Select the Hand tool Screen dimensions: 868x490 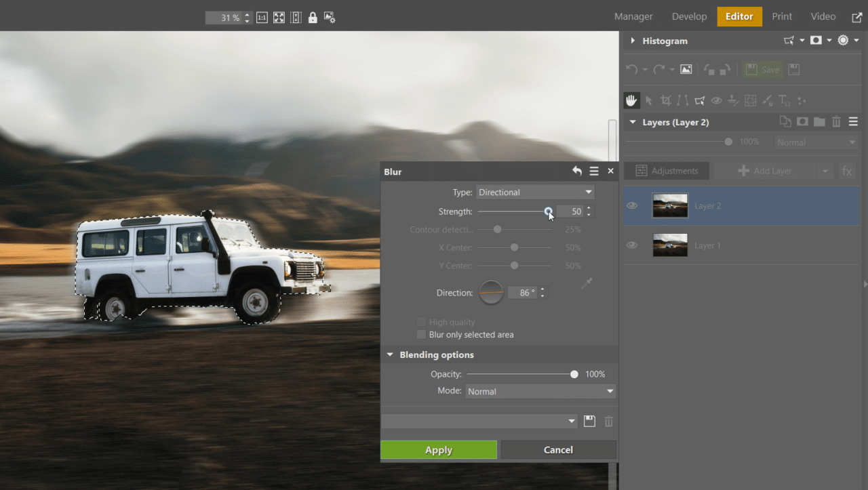click(x=631, y=100)
